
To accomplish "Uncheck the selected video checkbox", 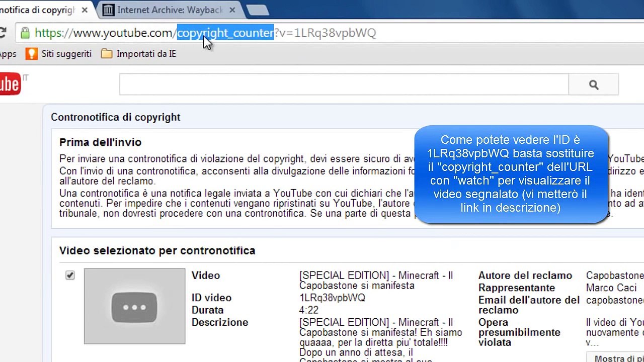I will point(70,276).
